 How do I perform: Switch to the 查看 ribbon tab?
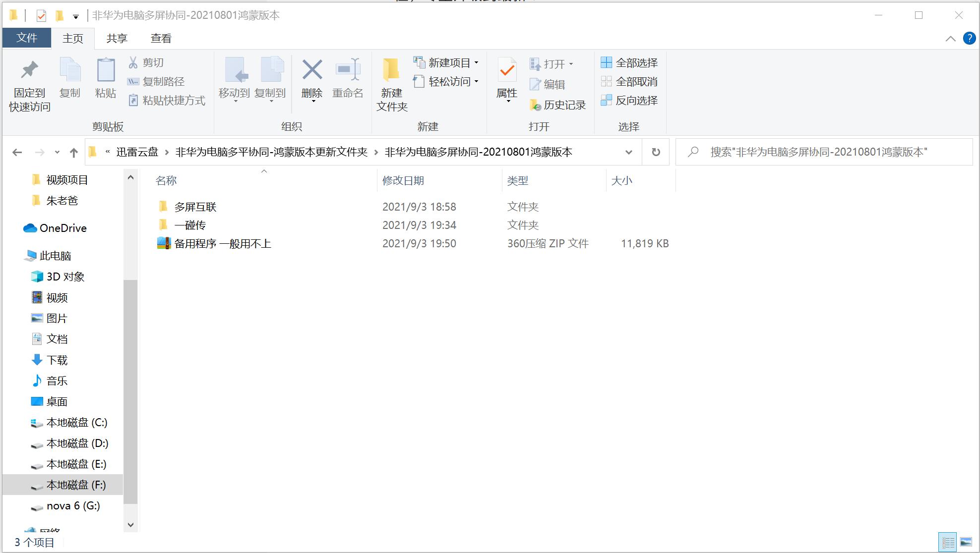pyautogui.click(x=161, y=38)
